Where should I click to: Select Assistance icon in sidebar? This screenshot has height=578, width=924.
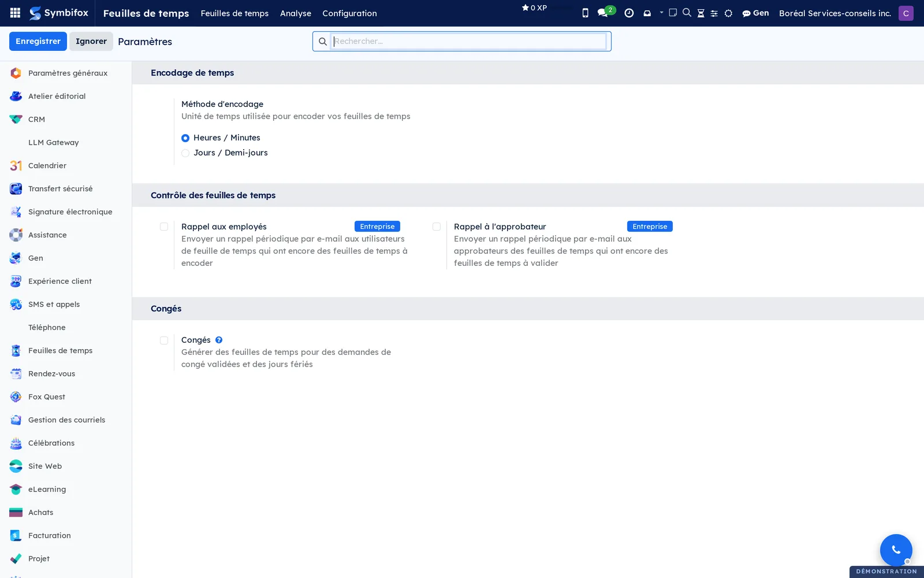click(16, 235)
